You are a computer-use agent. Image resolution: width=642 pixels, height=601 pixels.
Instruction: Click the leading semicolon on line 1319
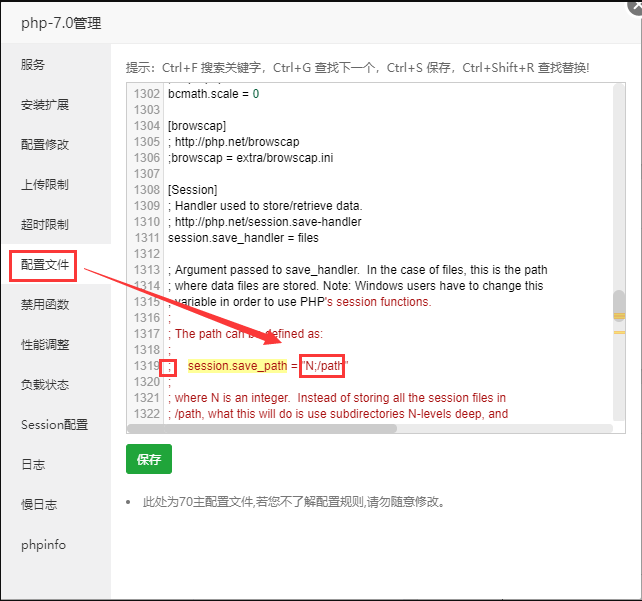click(x=169, y=367)
